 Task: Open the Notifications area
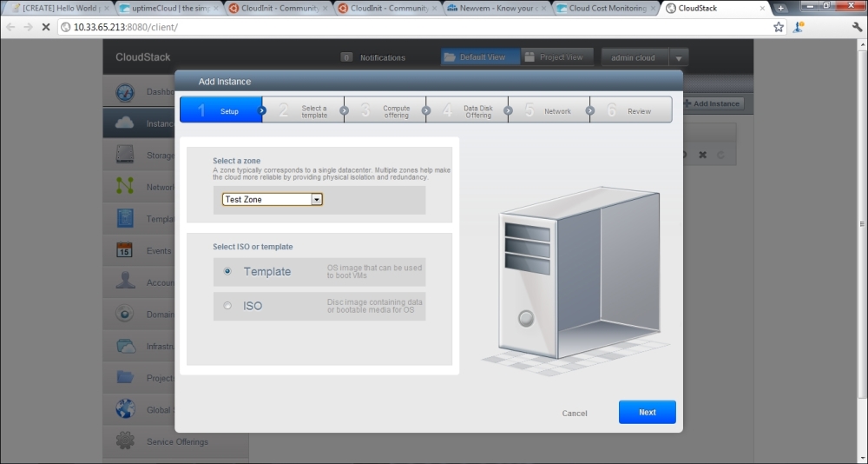coord(373,58)
